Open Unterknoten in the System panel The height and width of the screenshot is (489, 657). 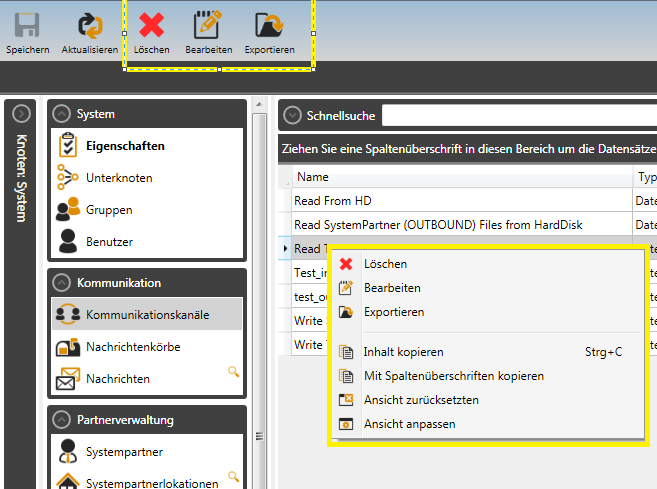pos(118,178)
